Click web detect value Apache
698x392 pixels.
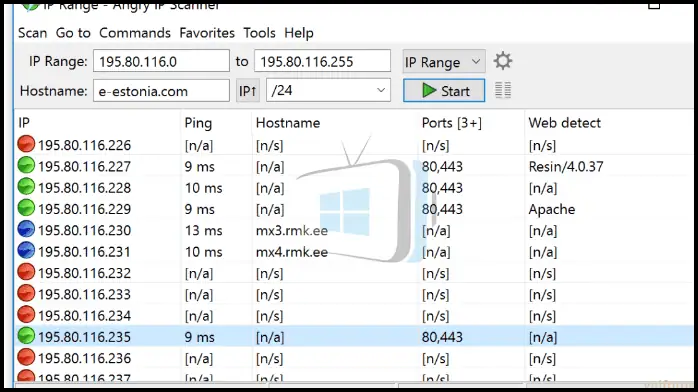click(x=552, y=210)
